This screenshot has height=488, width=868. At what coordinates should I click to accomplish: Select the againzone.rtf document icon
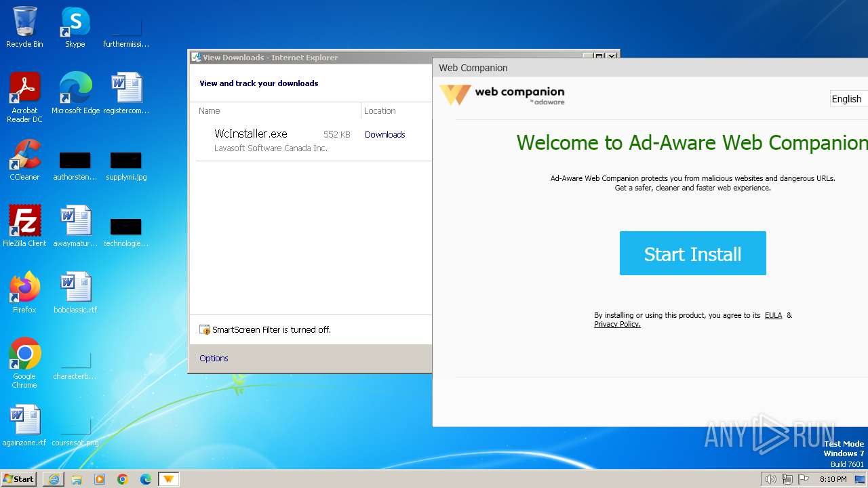click(x=24, y=425)
